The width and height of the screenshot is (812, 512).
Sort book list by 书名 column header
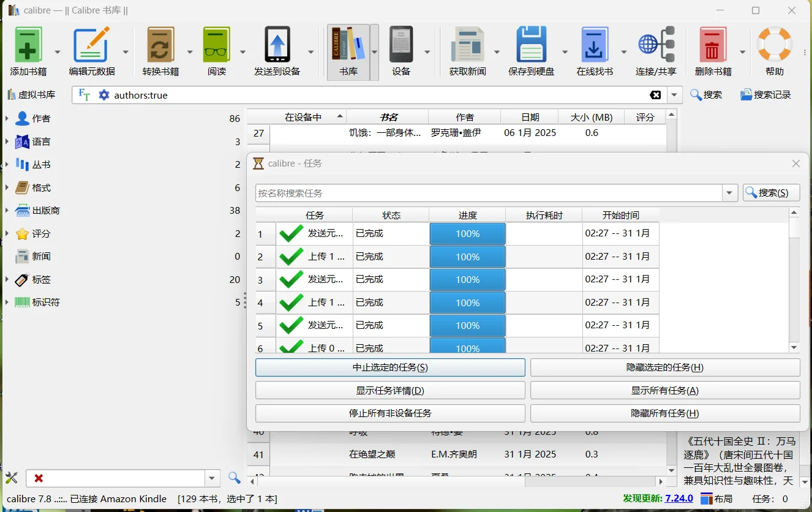pos(388,117)
